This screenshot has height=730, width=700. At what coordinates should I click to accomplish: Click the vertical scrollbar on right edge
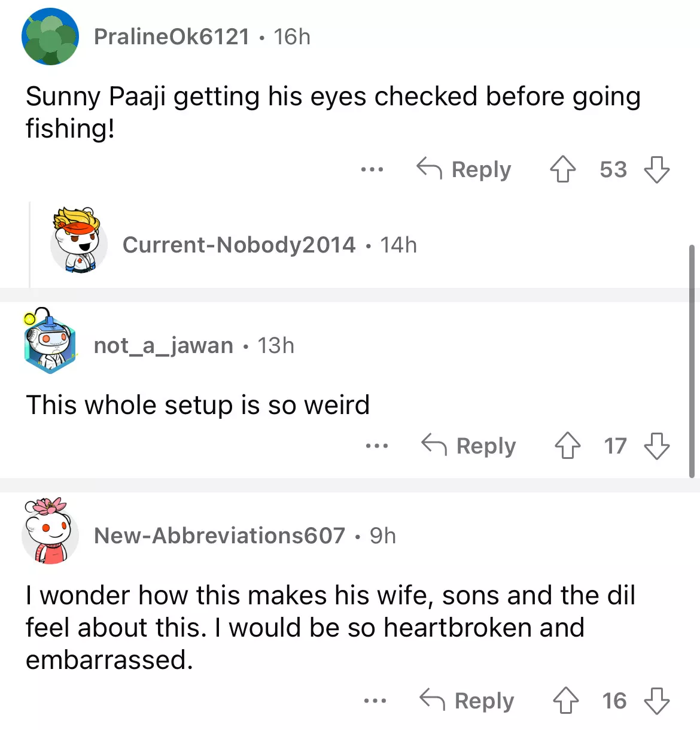pyautogui.click(x=692, y=360)
